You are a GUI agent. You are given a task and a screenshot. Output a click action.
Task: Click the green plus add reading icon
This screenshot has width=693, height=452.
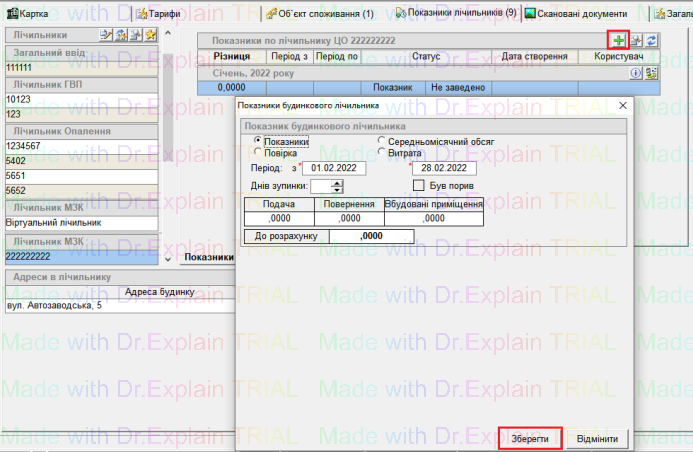point(620,39)
